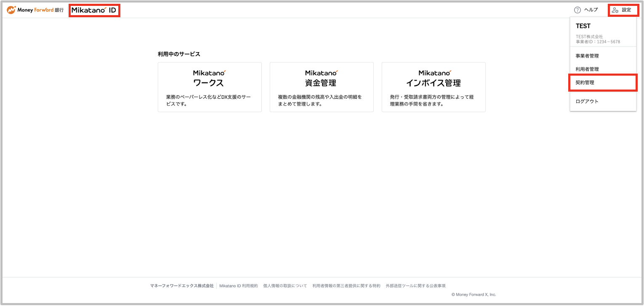Click the Money Forward orange bird icon
This screenshot has width=644, height=306.
11,9
